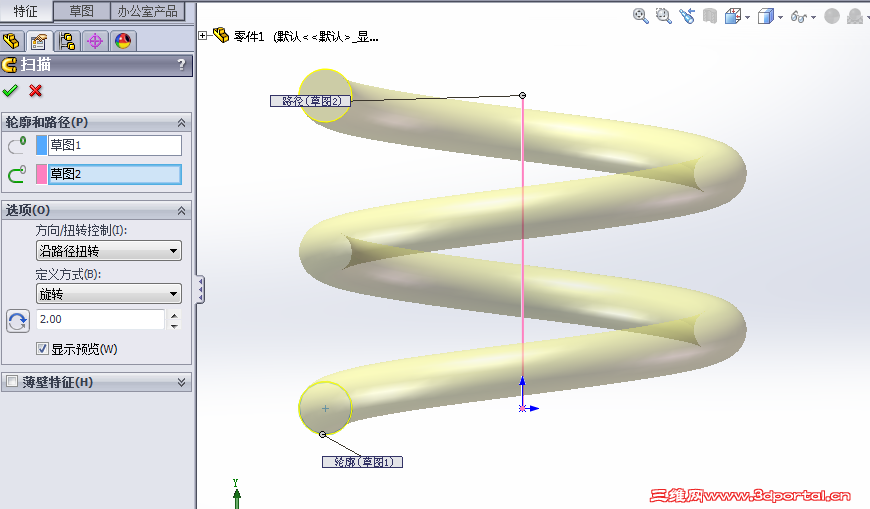
Task: Cancel the sweep with red X
Action: point(36,90)
